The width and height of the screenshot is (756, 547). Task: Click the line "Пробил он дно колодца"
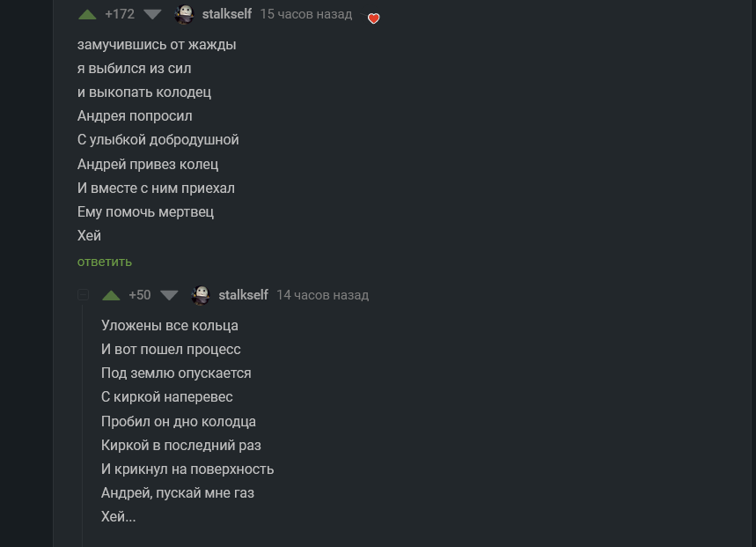click(x=179, y=421)
